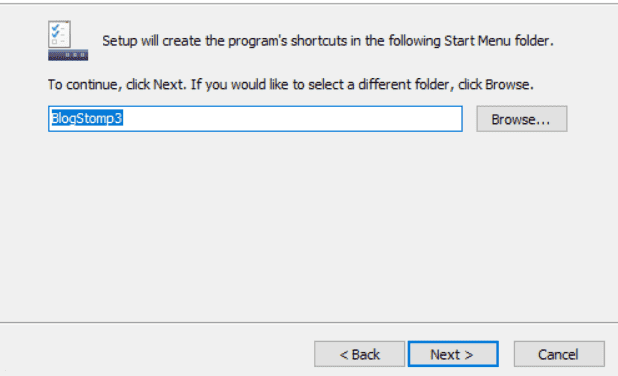Click the 'To continue, click Next' instruction line
This screenshot has width=618, height=376.
coord(290,84)
